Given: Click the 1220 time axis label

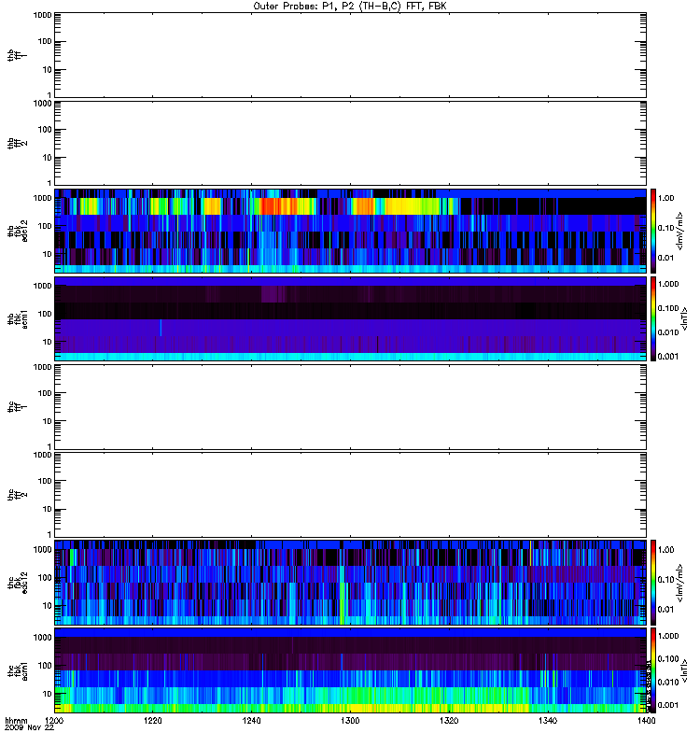Looking at the screenshot, I should pyautogui.click(x=152, y=721).
